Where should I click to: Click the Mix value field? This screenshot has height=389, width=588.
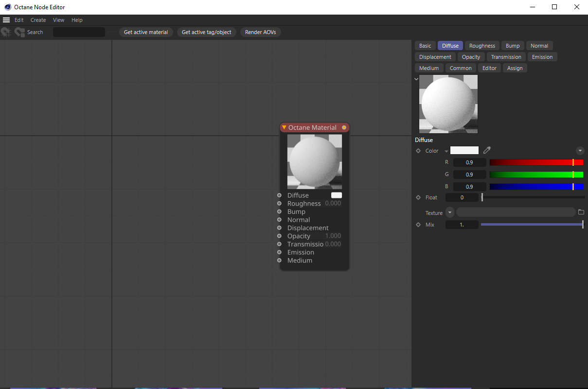click(462, 225)
